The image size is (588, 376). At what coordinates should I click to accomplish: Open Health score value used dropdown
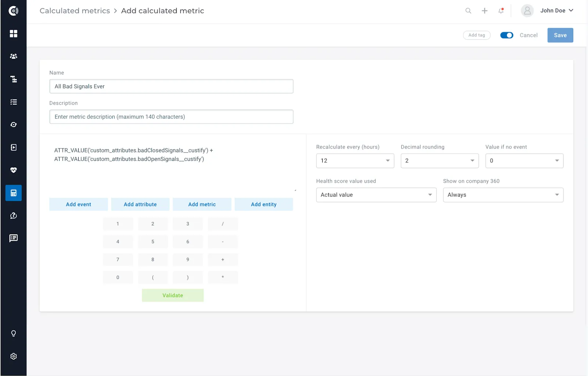[376, 195]
